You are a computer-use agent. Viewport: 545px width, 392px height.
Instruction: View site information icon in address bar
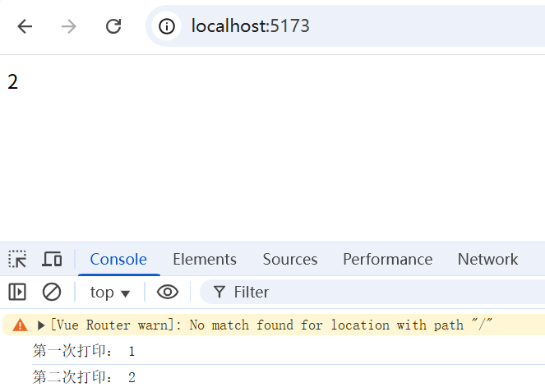(x=167, y=26)
